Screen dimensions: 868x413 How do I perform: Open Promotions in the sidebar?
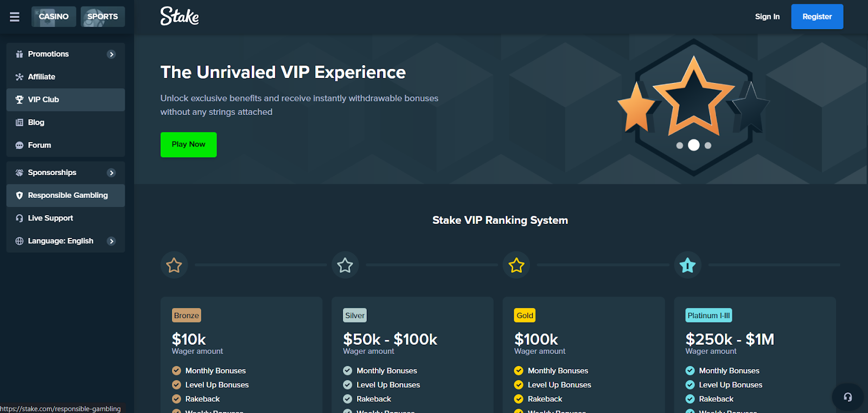tap(66, 54)
